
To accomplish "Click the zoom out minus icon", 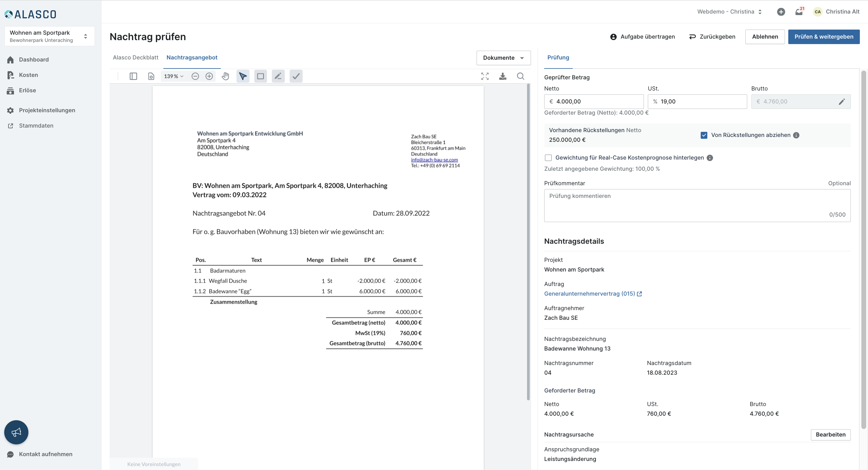I will (x=195, y=76).
